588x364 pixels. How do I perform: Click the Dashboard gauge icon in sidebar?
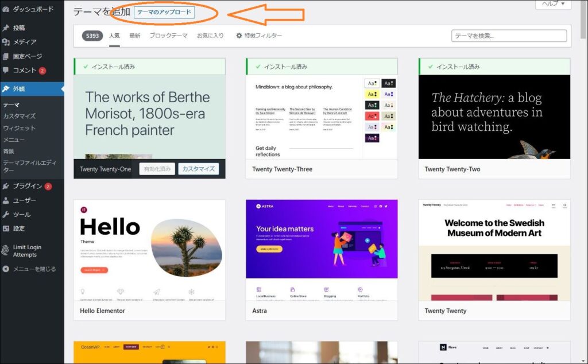(6, 9)
